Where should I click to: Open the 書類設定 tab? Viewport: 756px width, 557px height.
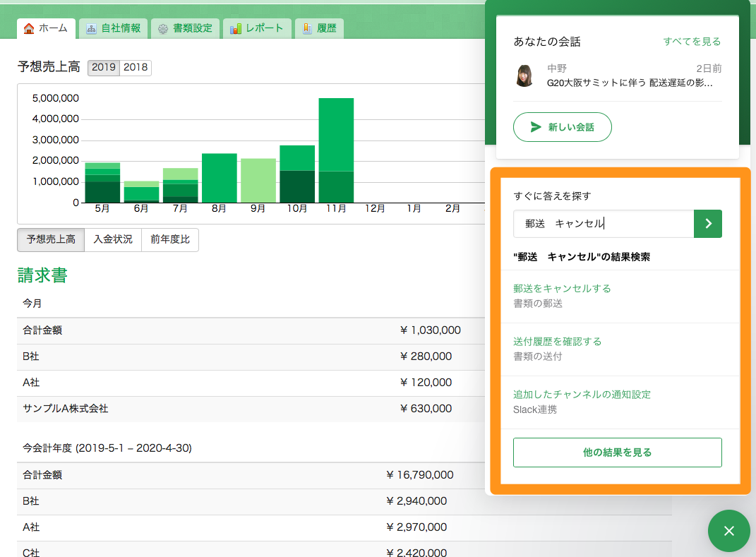[x=185, y=28]
